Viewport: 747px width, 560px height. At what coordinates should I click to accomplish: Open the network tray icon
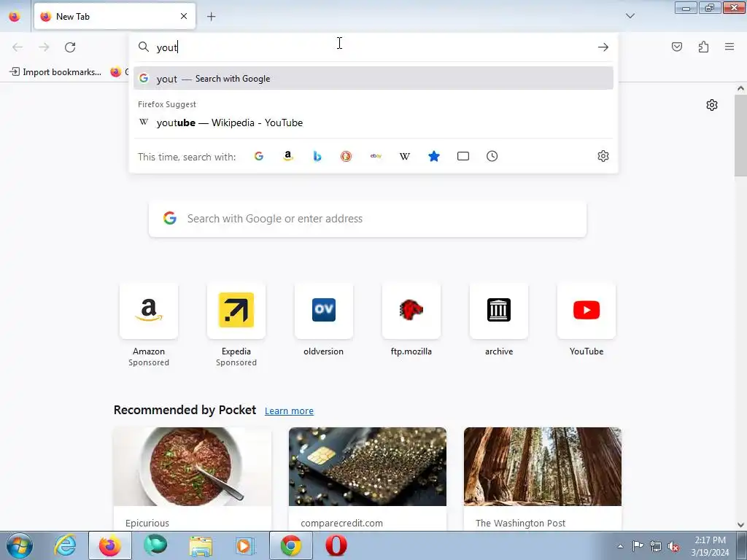click(656, 546)
